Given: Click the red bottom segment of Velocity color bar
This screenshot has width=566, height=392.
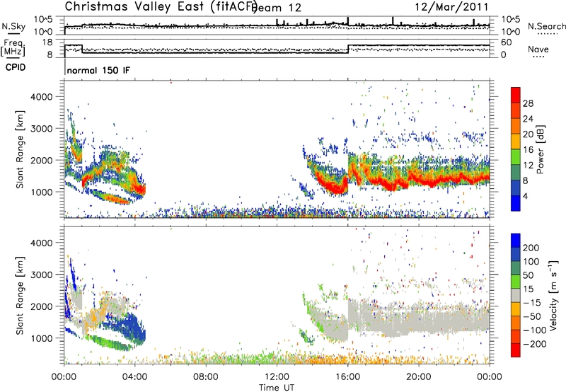Looking at the screenshot, I should click(516, 350).
